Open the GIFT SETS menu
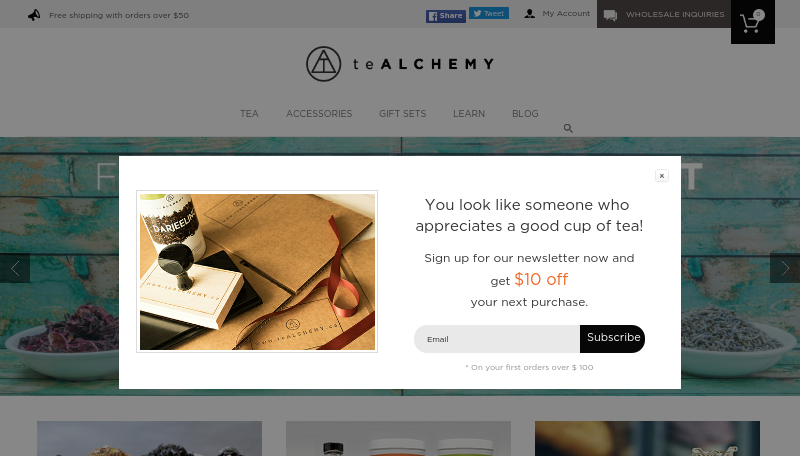 403,114
